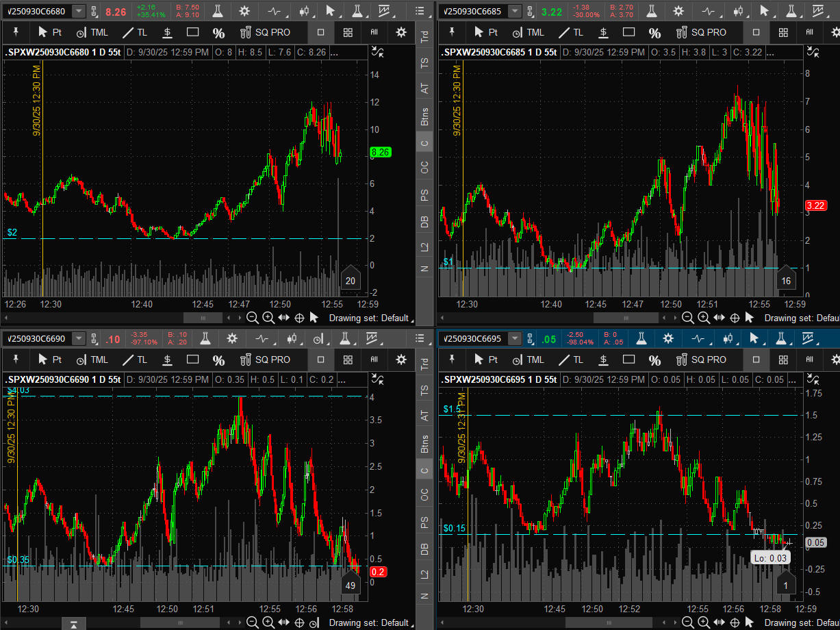Toggle the pin in C6680 drawing toolbar
This screenshot has height=630, width=840.
(x=16, y=32)
